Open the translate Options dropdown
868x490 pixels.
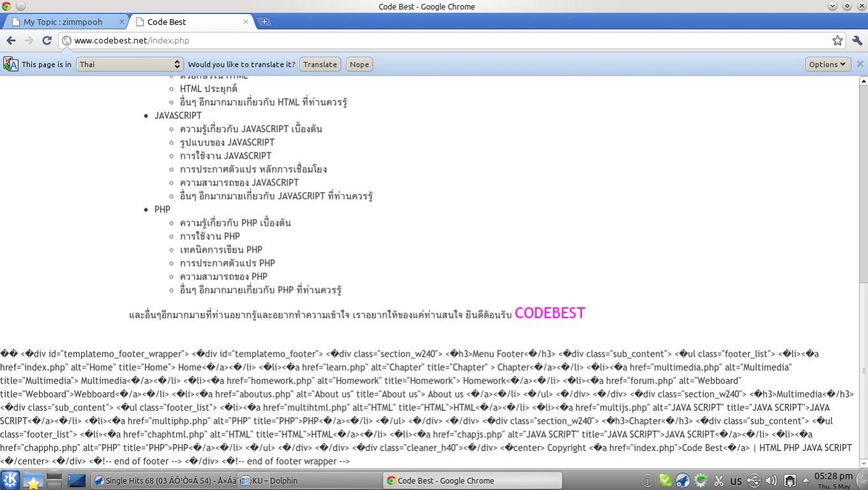[828, 64]
